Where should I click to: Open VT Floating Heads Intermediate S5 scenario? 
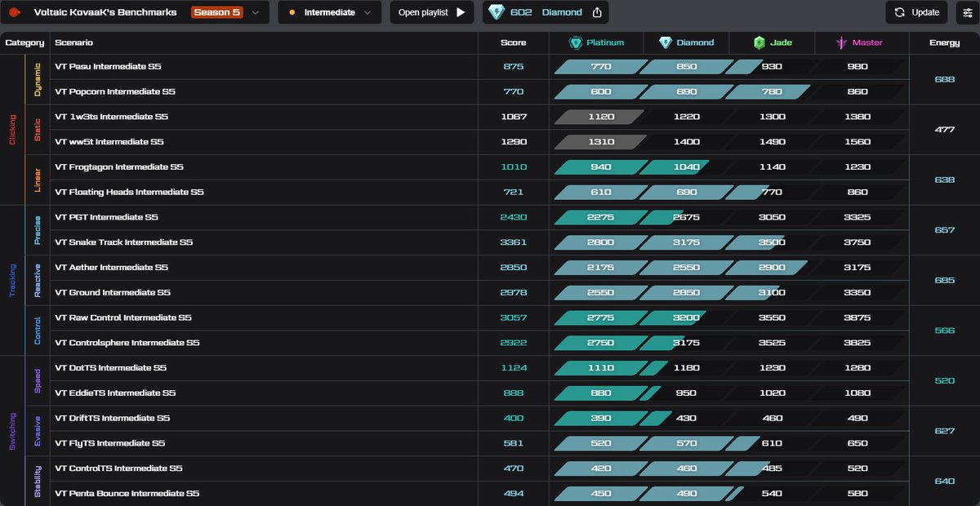(x=129, y=193)
